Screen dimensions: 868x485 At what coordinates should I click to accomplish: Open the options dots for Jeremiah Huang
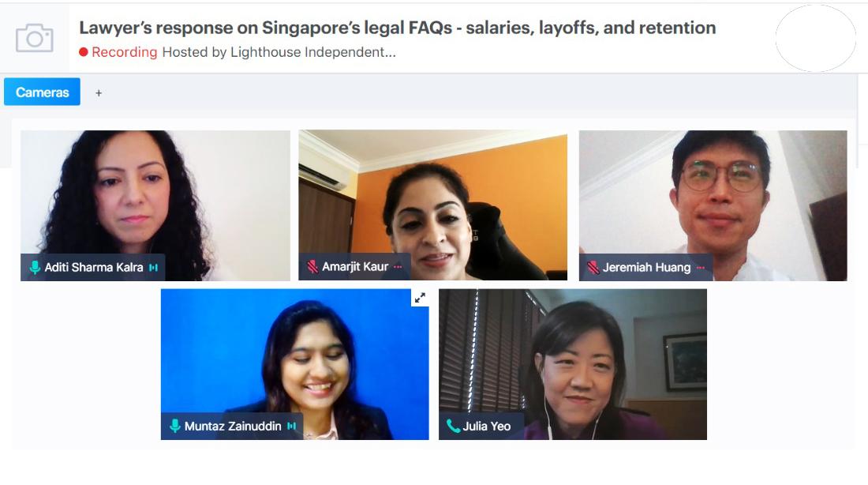pyautogui.click(x=700, y=268)
